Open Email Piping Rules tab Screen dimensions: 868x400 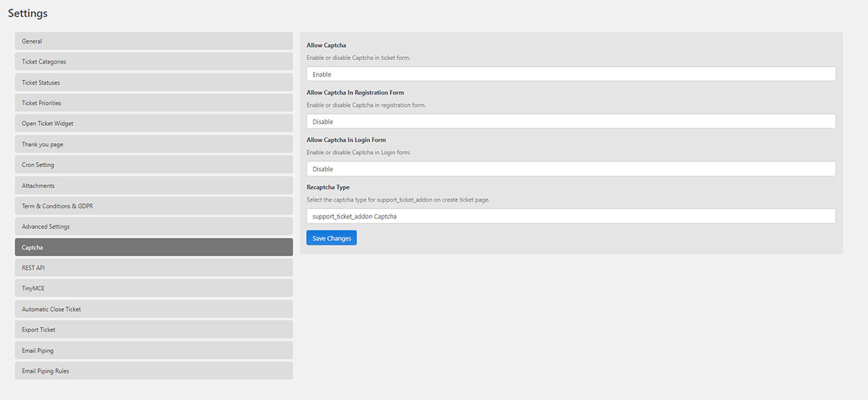point(153,370)
